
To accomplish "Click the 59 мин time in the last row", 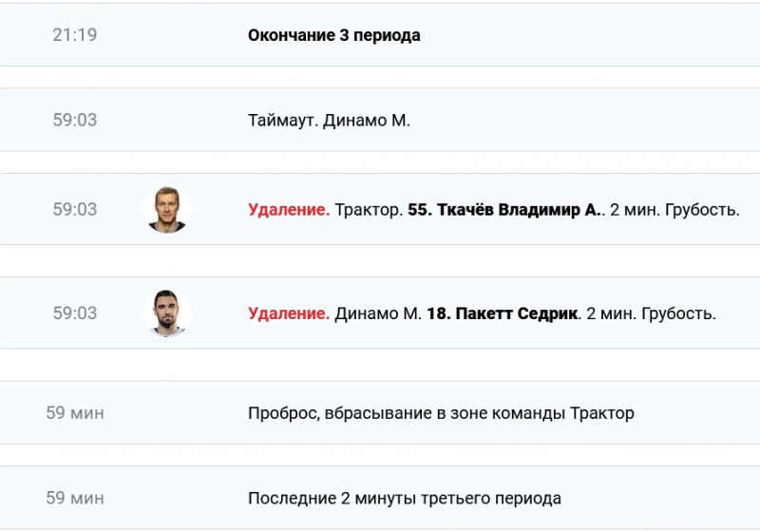I will (75, 498).
